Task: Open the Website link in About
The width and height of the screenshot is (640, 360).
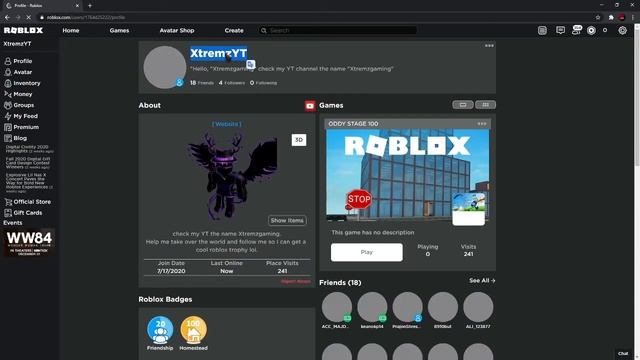Action: pos(227,124)
